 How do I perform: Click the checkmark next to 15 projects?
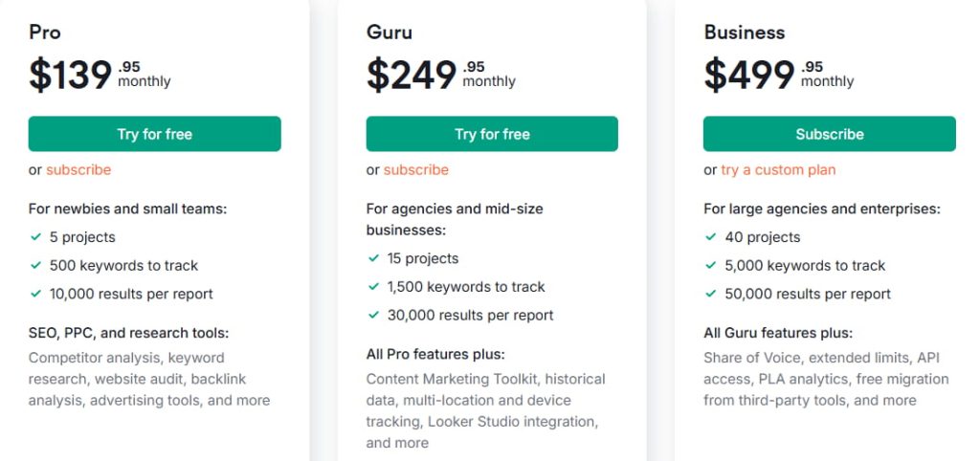click(x=373, y=258)
